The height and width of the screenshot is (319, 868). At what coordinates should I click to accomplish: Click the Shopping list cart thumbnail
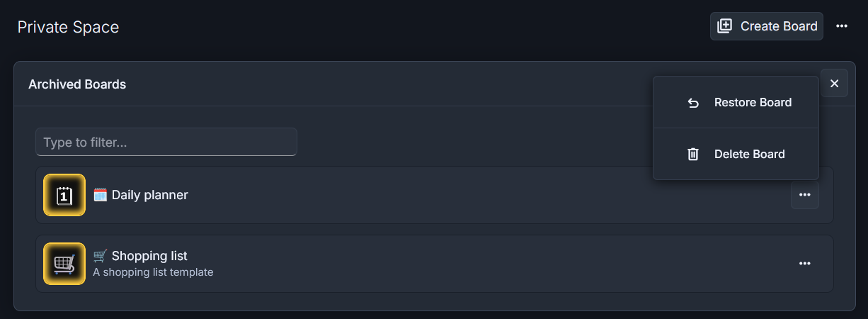[64, 264]
